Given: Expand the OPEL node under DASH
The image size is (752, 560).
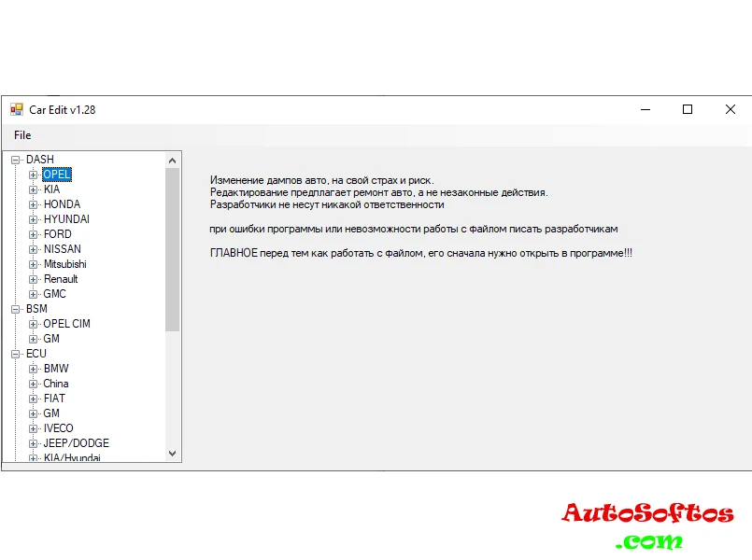Looking at the screenshot, I should 34,175.
